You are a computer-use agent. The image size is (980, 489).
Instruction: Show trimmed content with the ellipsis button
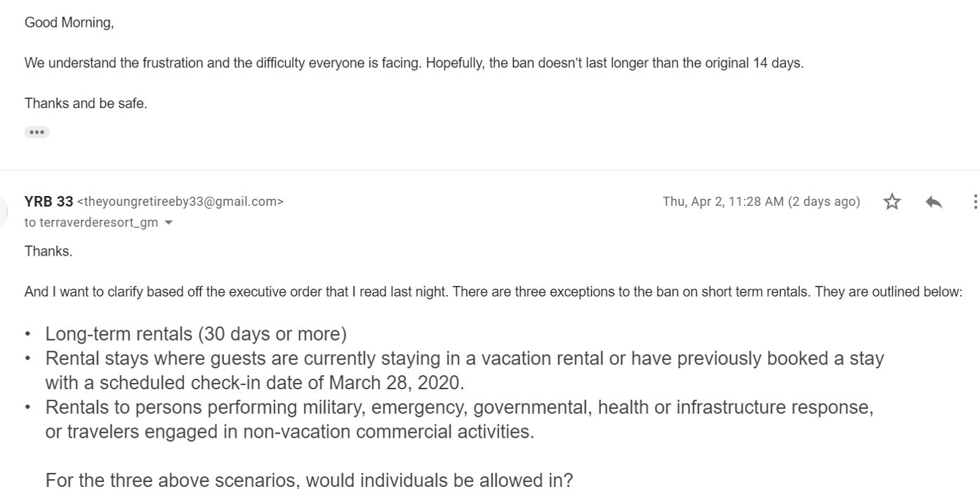click(x=37, y=132)
